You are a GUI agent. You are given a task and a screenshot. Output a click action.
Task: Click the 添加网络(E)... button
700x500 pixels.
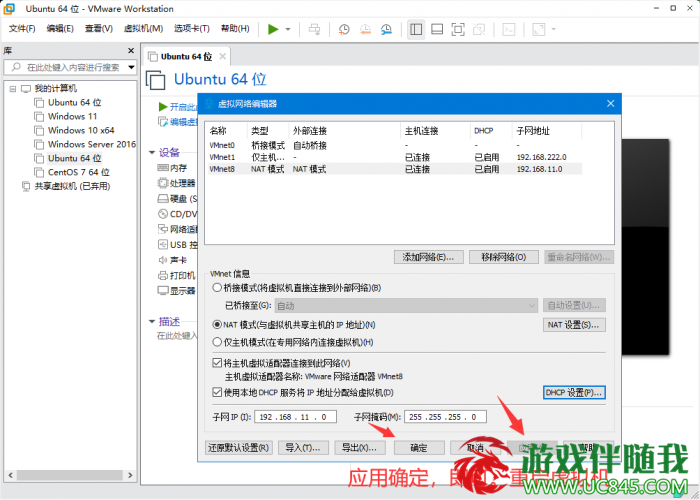click(x=429, y=257)
